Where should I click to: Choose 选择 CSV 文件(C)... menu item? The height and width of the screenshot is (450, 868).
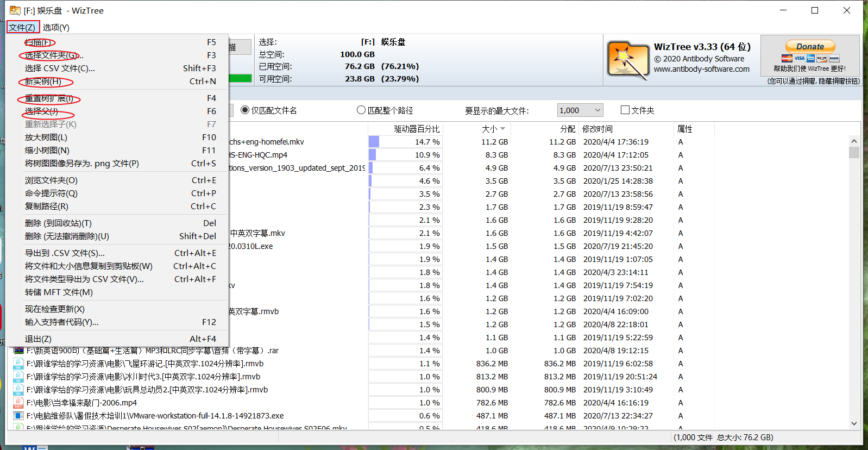[117, 68]
